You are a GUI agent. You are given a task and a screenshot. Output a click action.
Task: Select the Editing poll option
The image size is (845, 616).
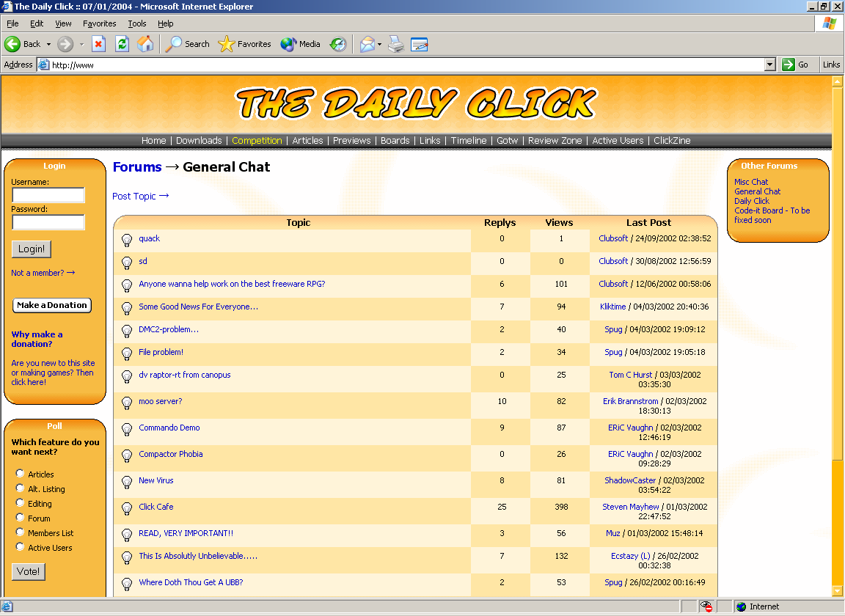point(20,502)
